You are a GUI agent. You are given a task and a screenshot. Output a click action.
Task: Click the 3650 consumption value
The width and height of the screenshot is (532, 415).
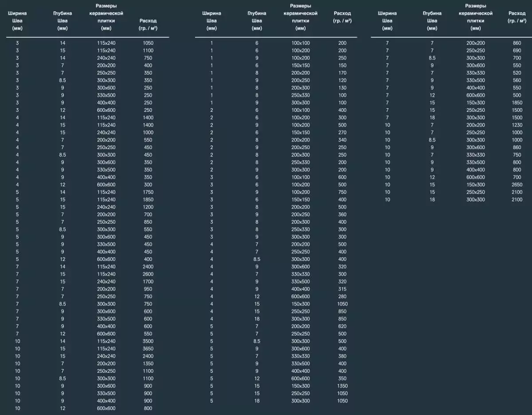(148, 348)
